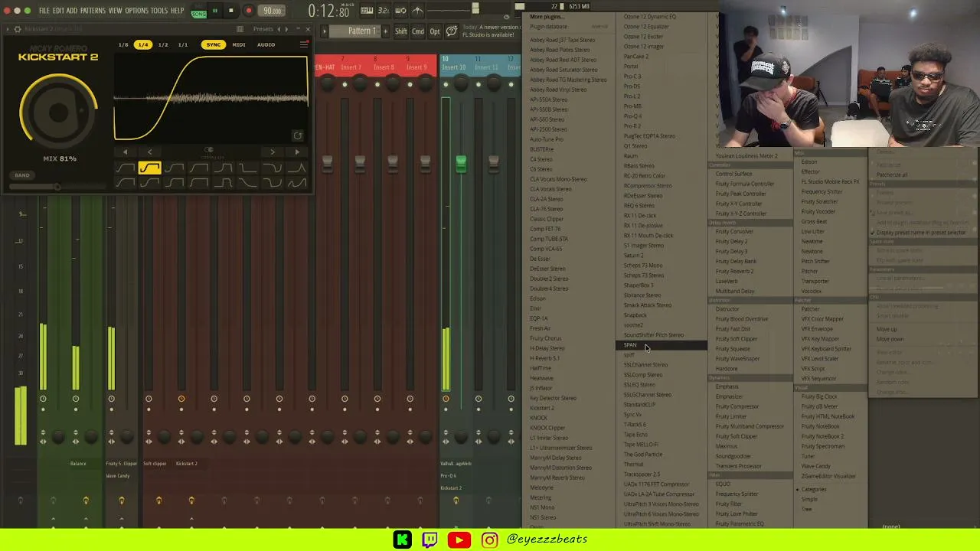Click the 90.000 tempo field

click(x=273, y=11)
